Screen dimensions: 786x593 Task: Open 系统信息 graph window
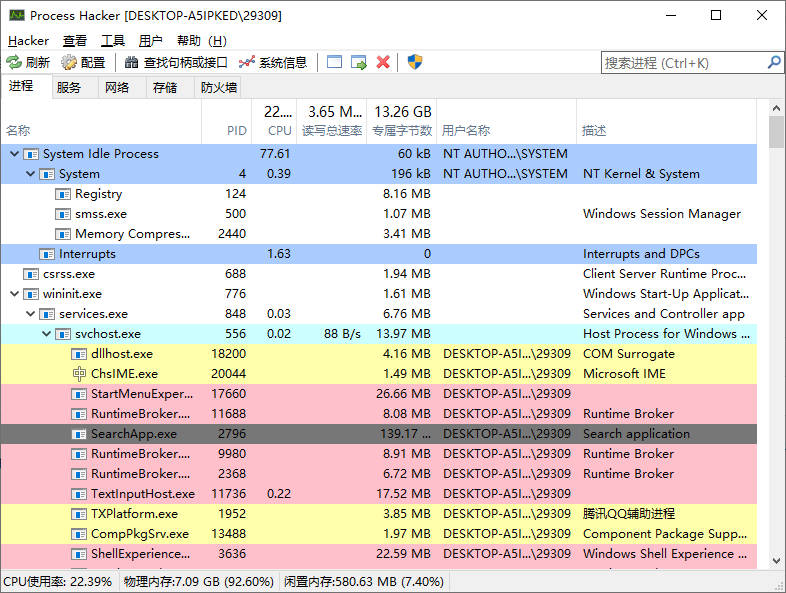click(247, 62)
